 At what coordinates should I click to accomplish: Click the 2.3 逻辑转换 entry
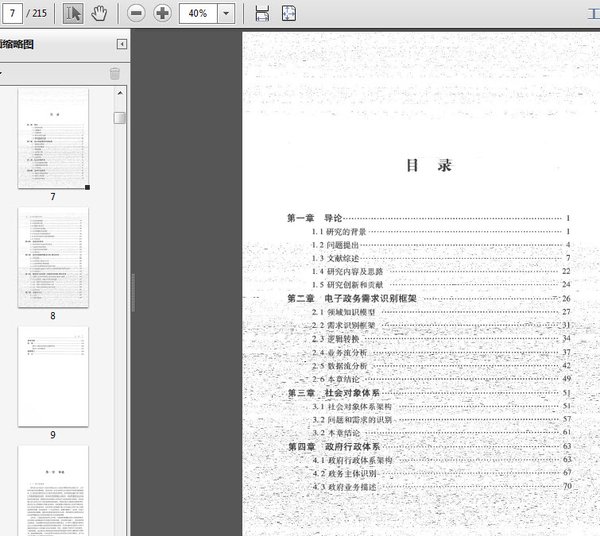coord(441,339)
